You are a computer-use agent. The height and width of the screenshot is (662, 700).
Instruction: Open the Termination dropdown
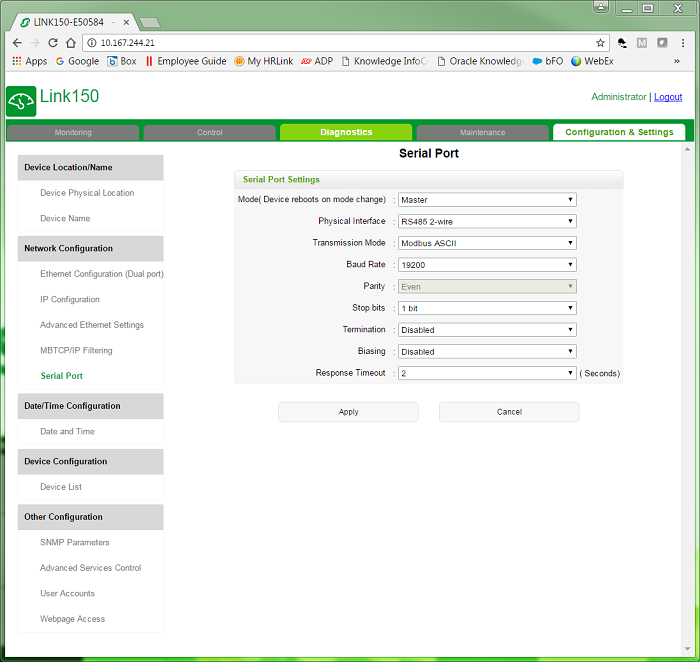487,330
